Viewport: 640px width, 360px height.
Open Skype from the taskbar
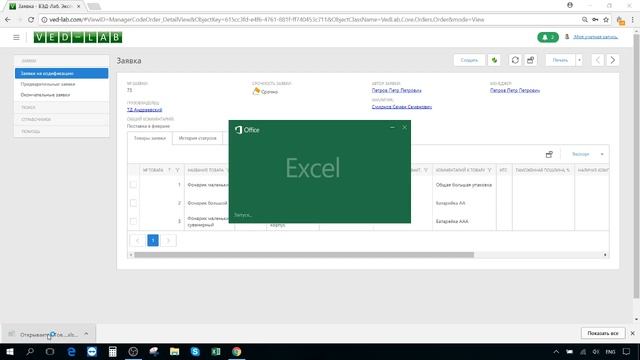(x=195, y=351)
